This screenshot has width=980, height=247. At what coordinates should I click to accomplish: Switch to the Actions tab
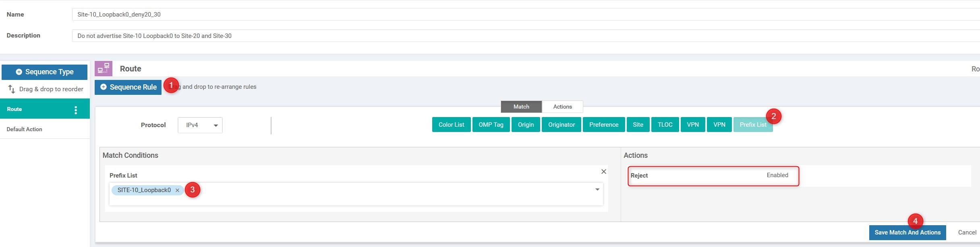pyautogui.click(x=562, y=107)
